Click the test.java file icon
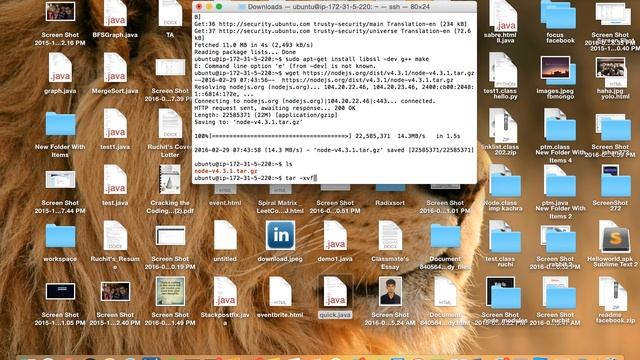The image size is (640, 360). [x=115, y=180]
